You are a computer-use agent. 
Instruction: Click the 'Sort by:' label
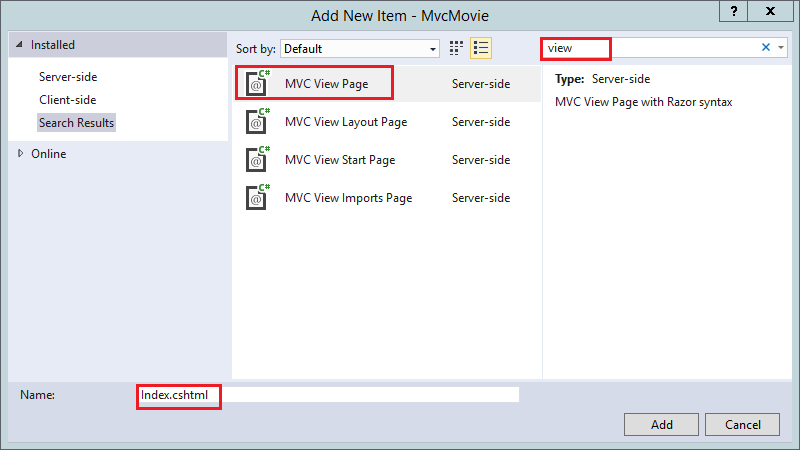pyautogui.click(x=256, y=49)
